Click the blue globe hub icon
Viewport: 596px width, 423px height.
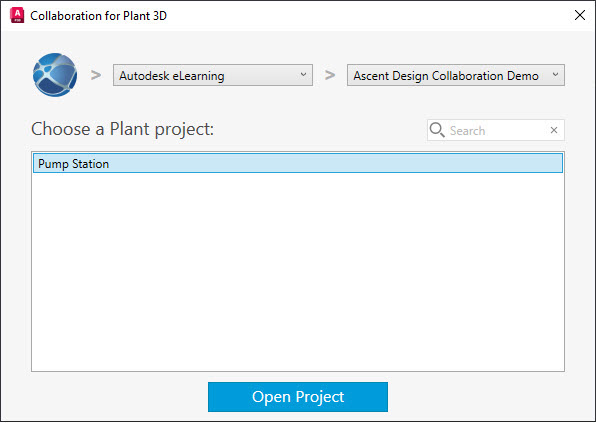tap(55, 75)
